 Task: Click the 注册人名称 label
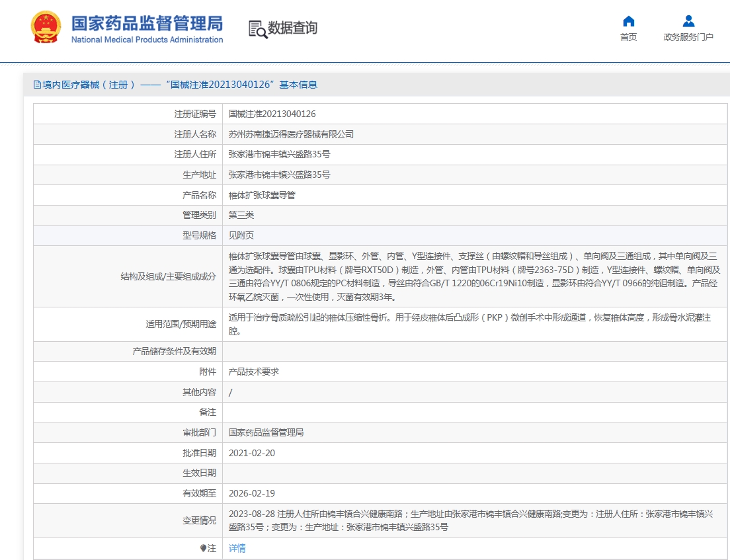(x=195, y=134)
